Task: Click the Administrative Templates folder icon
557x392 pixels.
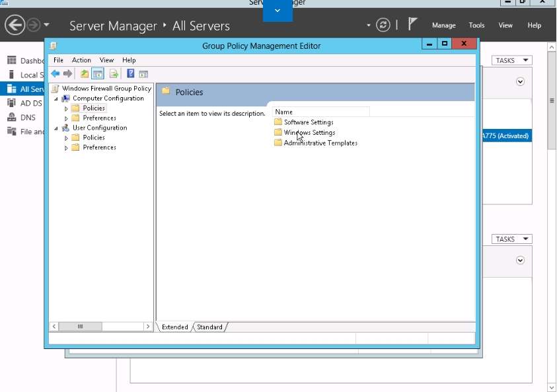Action: 278,143
